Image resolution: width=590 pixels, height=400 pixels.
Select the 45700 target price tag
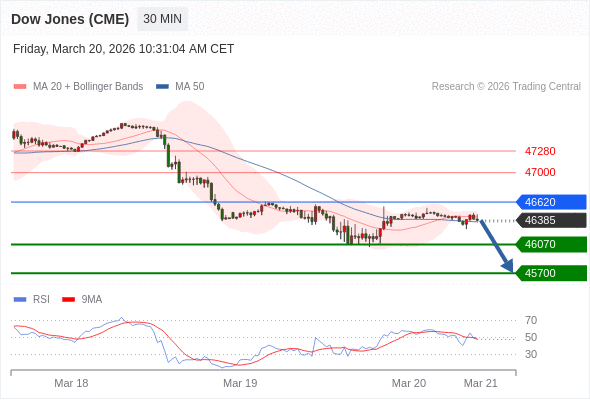click(551, 273)
